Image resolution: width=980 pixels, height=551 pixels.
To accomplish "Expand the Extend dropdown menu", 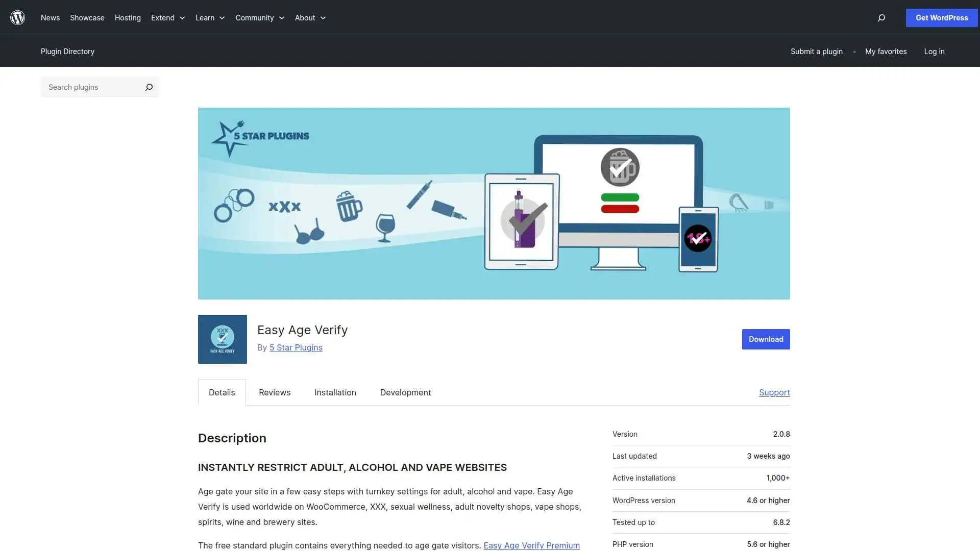I will click(x=167, y=17).
